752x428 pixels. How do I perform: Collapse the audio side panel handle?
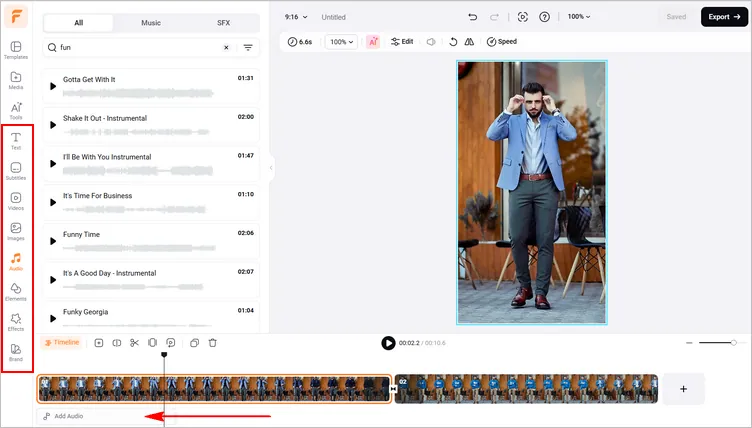[271, 168]
